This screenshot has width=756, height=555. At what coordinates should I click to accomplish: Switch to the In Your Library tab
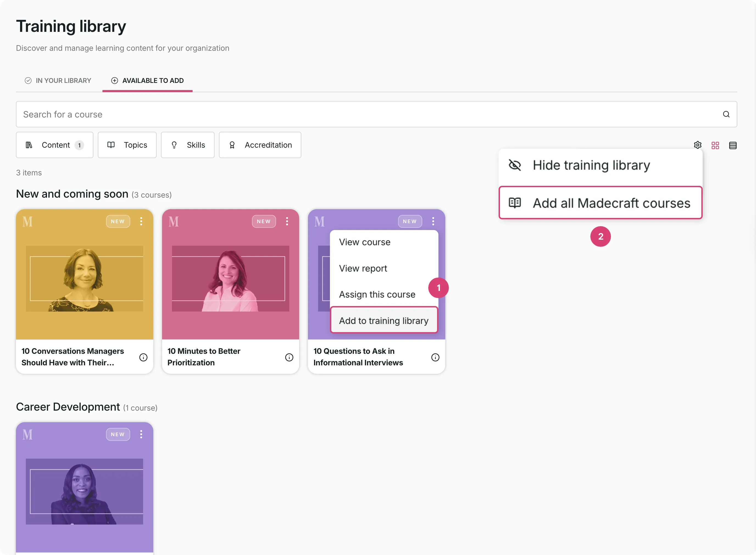point(57,80)
